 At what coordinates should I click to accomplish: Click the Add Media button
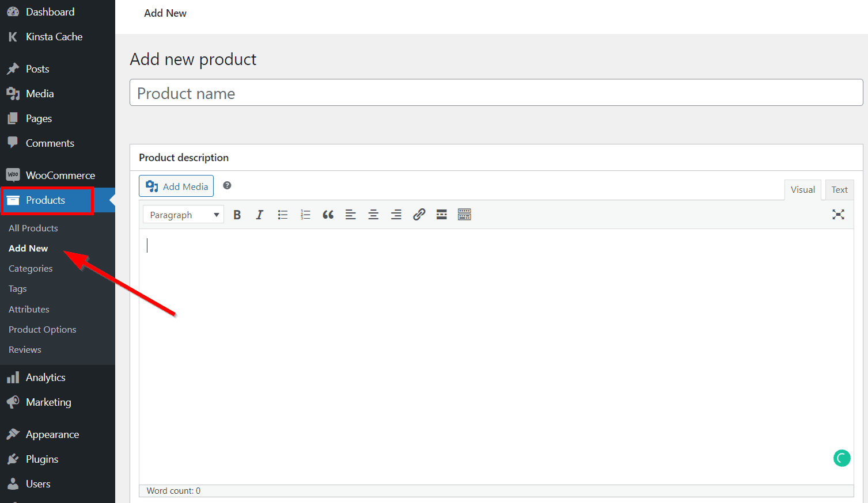pos(176,186)
